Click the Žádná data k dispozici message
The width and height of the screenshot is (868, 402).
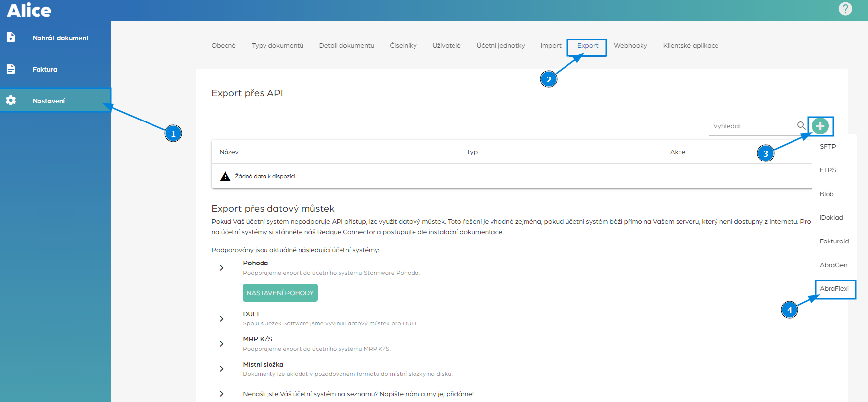pos(265,176)
